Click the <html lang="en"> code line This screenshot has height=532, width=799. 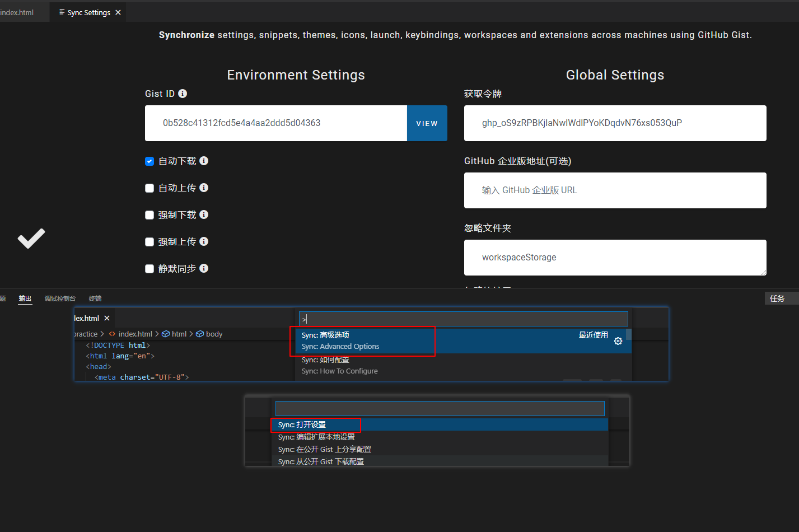[120, 356]
